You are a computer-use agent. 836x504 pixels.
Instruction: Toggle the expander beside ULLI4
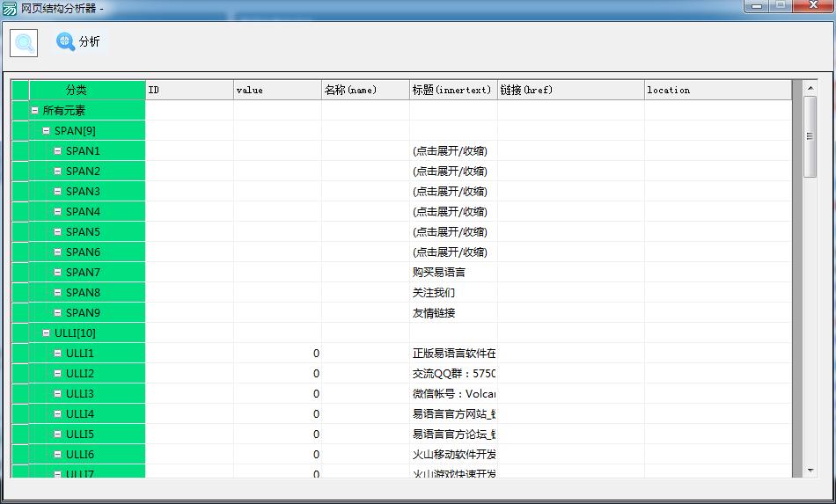click(x=57, y=414)
